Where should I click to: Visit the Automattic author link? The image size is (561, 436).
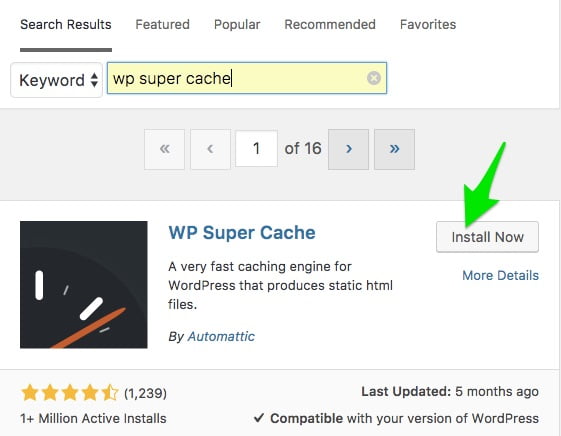(x=221, y=336)
